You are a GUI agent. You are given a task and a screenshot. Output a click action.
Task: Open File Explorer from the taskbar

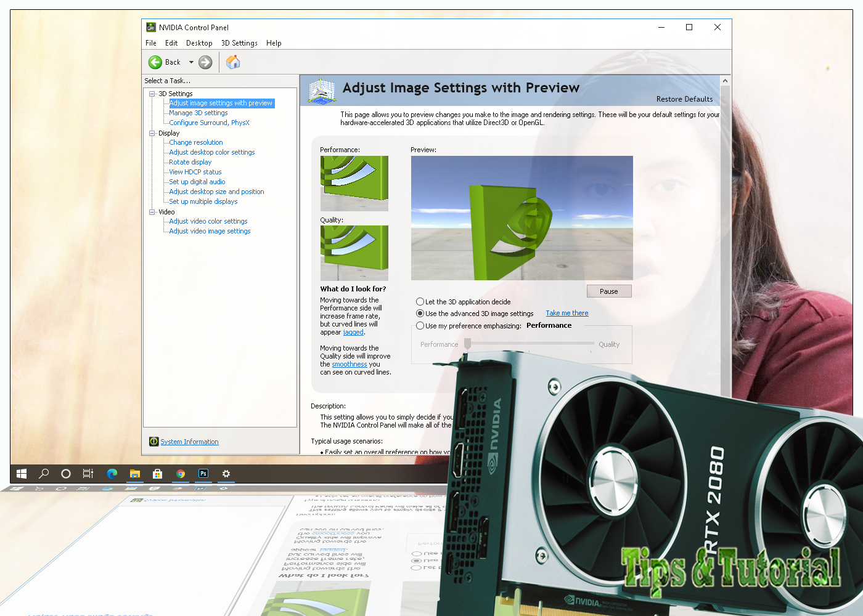coord(134,474)
